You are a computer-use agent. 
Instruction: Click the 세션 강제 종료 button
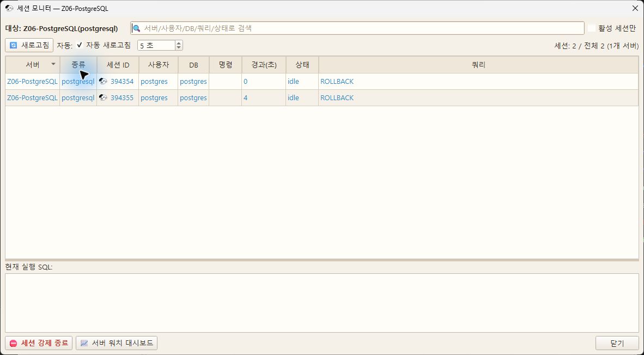click(x=39, y=343)
